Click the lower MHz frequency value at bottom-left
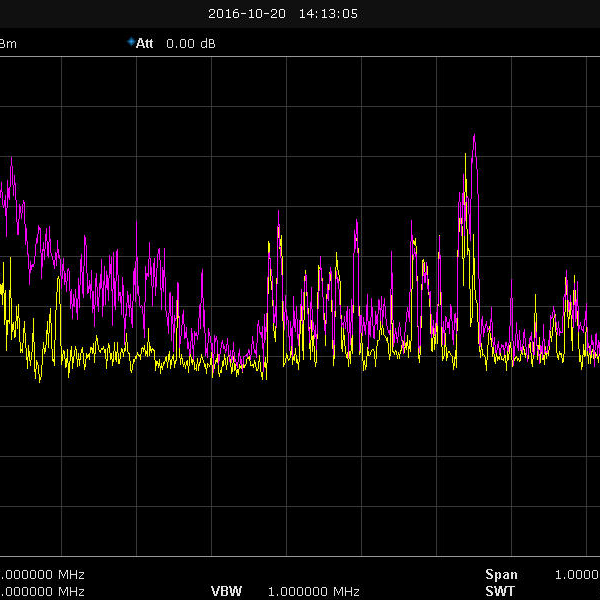Viewport: 600px width, 600px height. coord(42,591)
